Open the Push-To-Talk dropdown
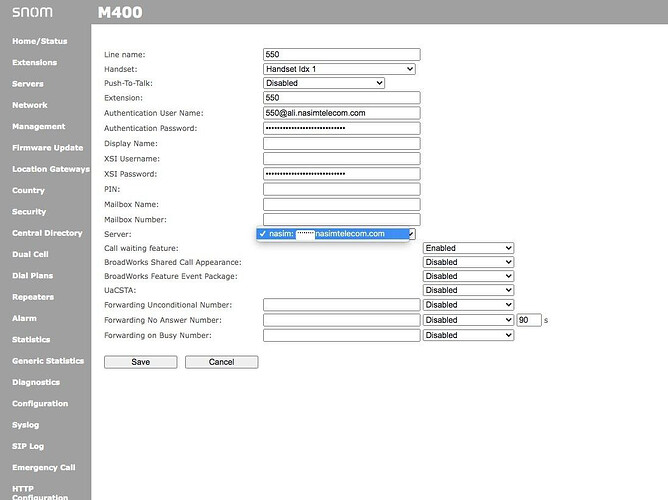The width and height of the screenshot is (668, 500). click(x=324, y=83)
